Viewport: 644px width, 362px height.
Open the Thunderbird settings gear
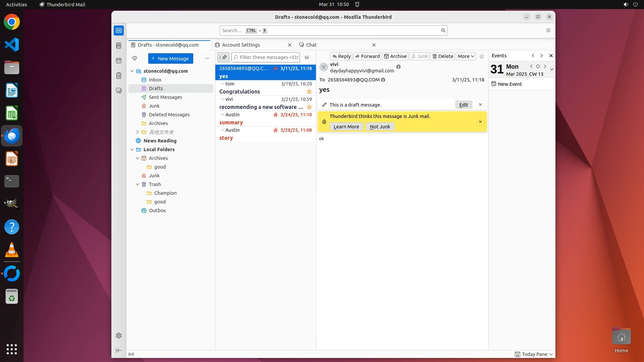[x=119, y=336]
